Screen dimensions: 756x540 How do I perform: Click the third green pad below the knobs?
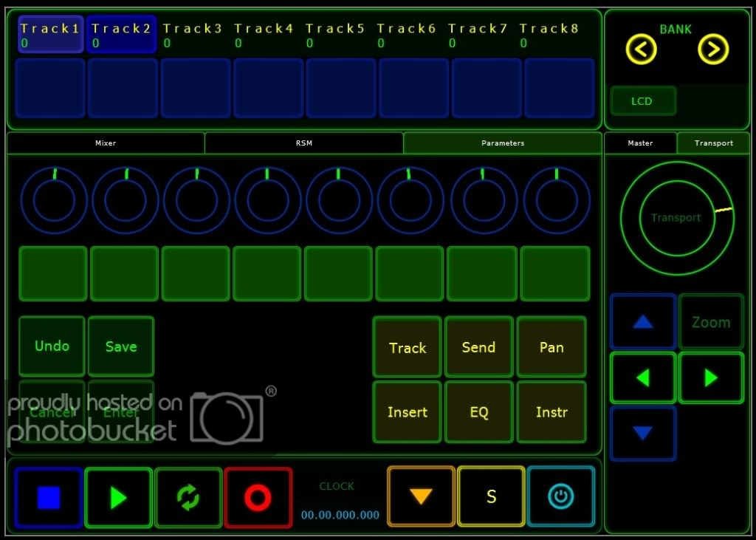[x=196, y=273]
